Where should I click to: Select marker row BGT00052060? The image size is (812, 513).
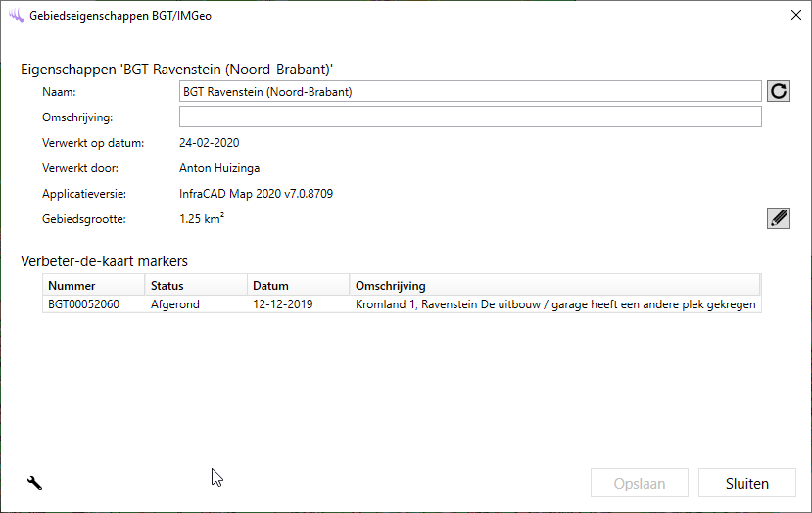84,304
